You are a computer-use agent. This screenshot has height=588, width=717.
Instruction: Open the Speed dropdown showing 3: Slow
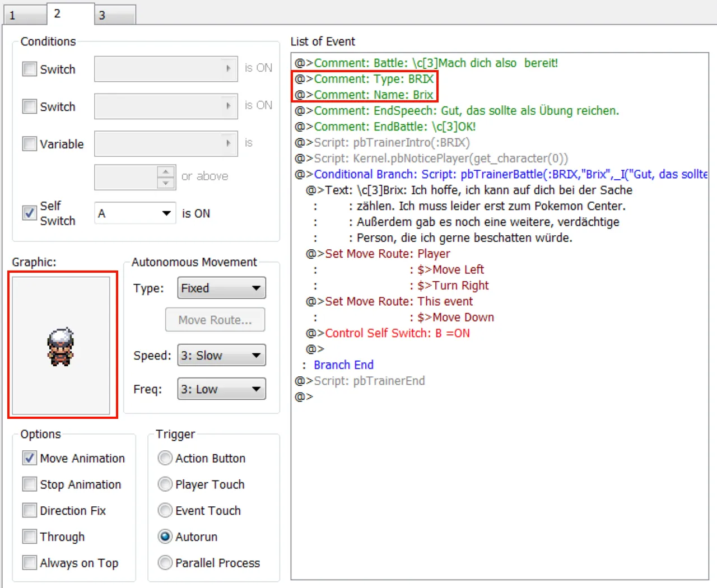pyautogui.click(x=221, y=355)
